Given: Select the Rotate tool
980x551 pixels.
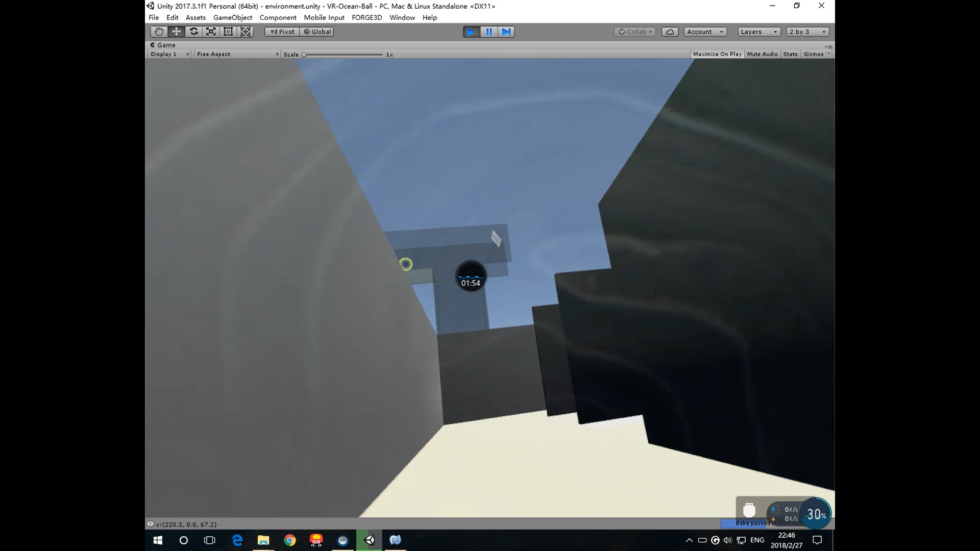Looking at the screenshot, I should click(193, 32).
